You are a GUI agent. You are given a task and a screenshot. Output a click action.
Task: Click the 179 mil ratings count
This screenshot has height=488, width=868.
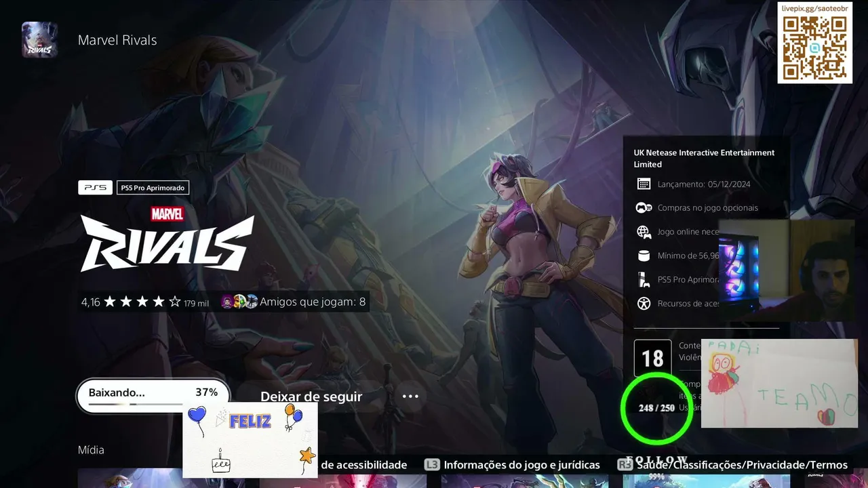196,303
